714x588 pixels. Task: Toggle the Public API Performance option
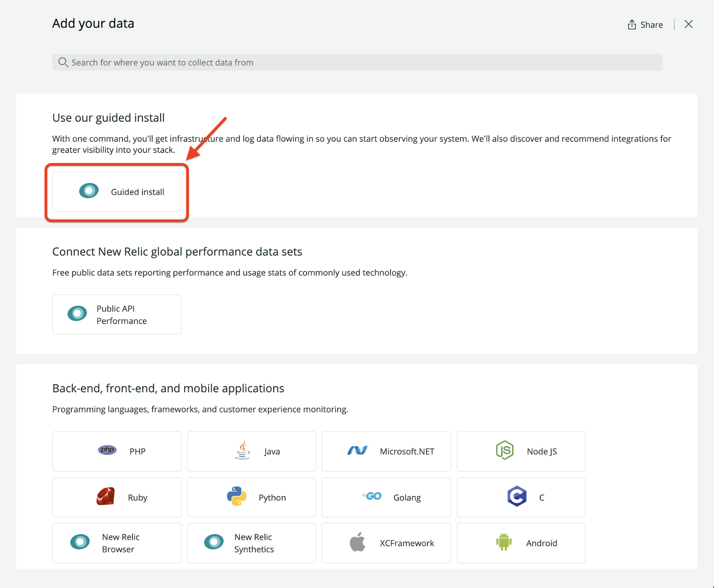coord(118,314)
